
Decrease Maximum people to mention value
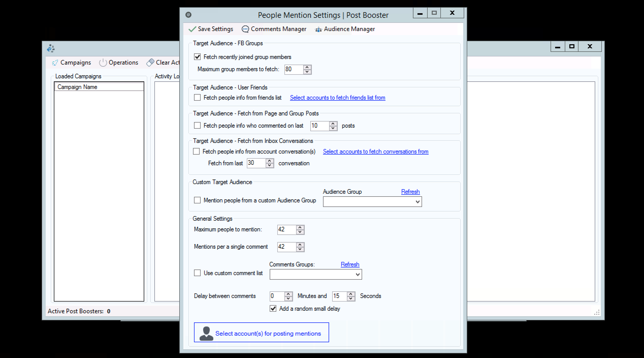pos(300,232)
